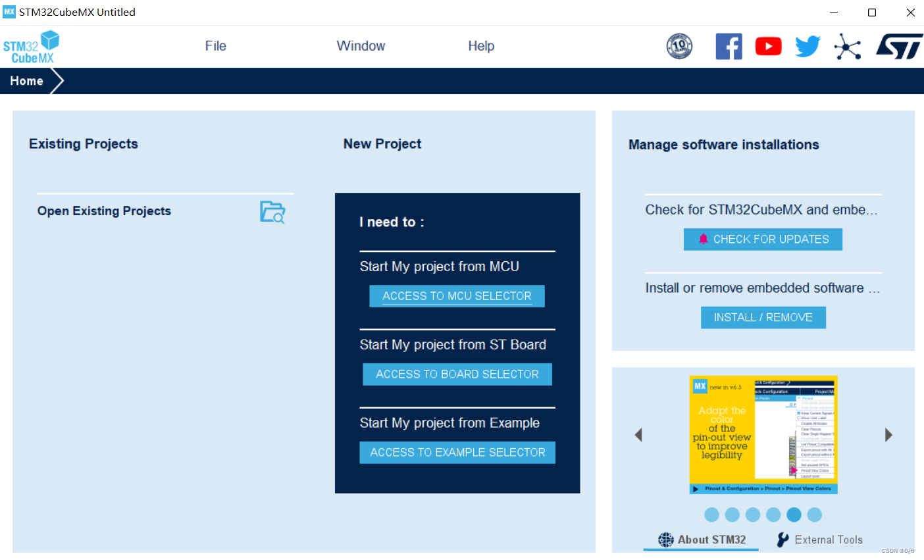Switch to the External Tools tab
Image resolution: width=924 pixels, height=560 pixels.
point(820,540)
